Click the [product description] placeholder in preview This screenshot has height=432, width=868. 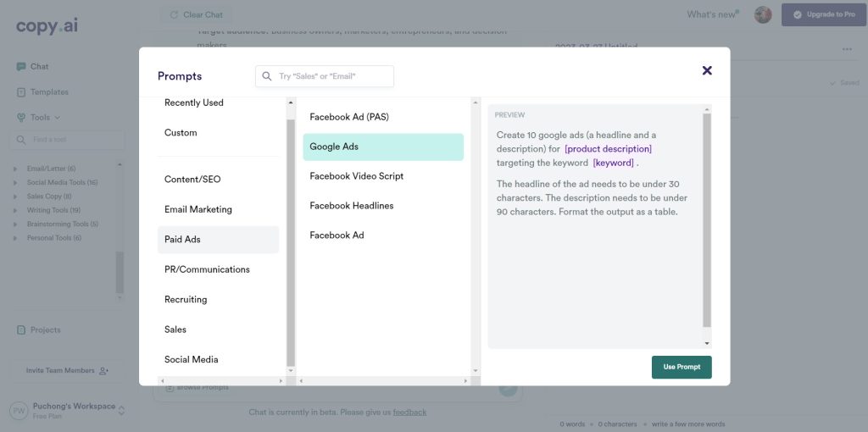(608, 149)
